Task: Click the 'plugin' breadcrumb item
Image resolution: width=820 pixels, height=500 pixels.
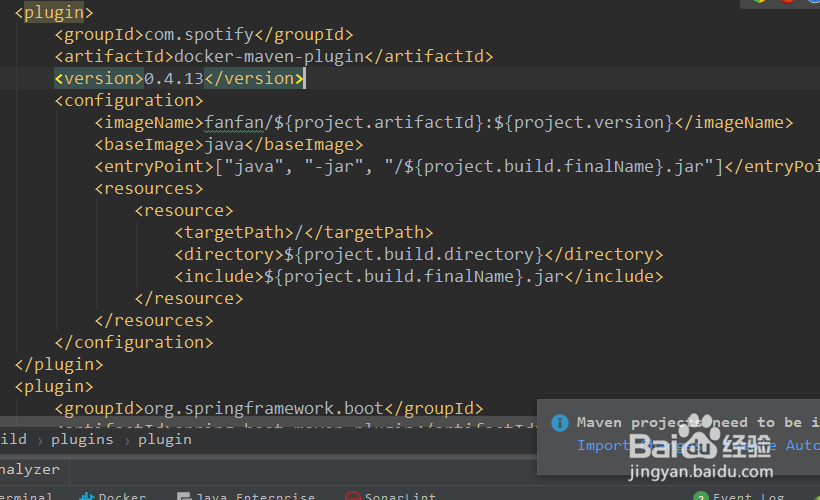Action: click(165, 439)
